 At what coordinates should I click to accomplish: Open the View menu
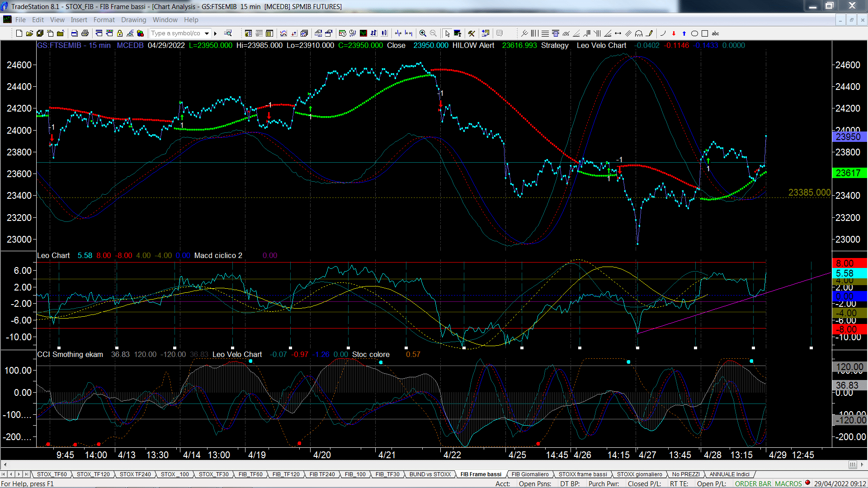click(57, 20)
